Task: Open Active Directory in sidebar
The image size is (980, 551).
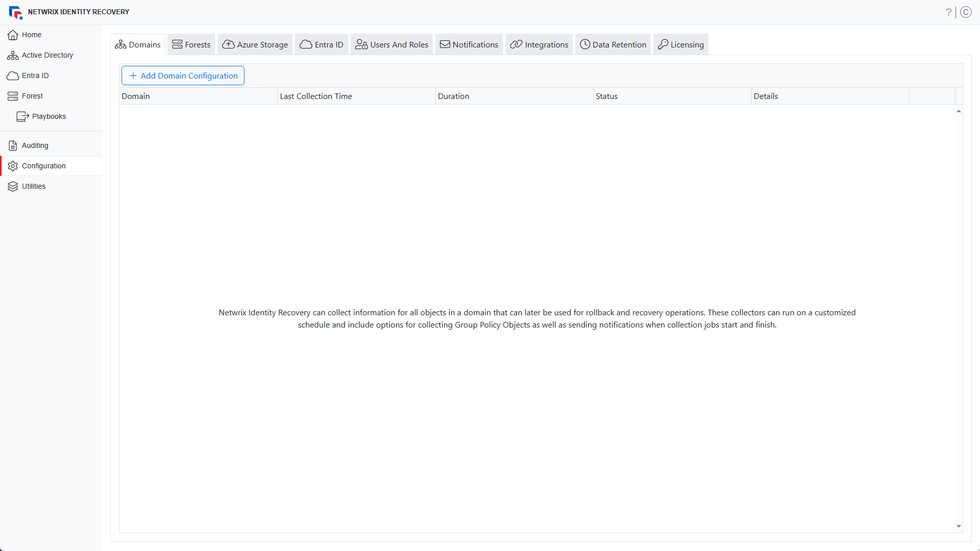Action: 47,55
